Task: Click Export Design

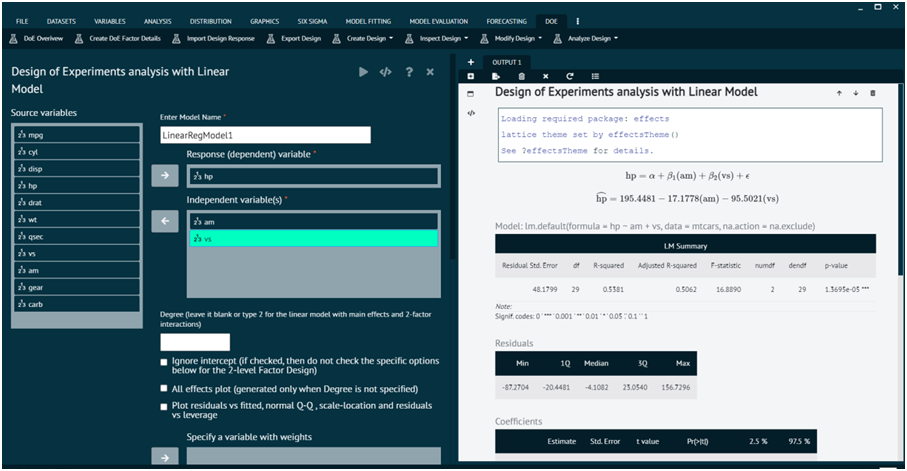Action: (294, 38)
